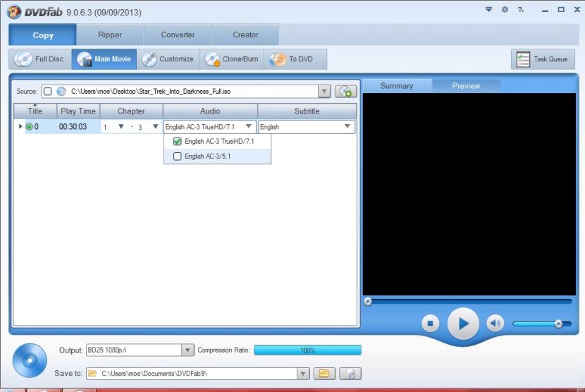Toggle the Source checkbox
Image resolution: width=585 pixels, height=392 pixels.
click(47, 92)
